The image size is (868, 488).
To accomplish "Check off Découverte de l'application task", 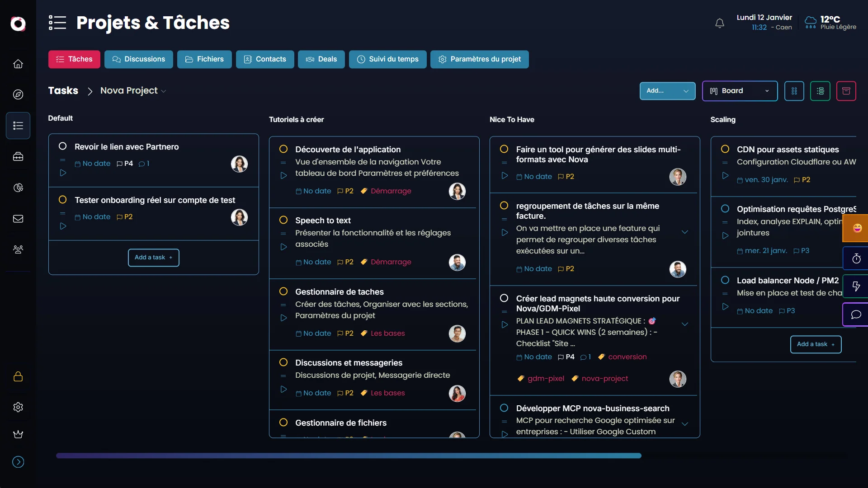I will [283, 149].
